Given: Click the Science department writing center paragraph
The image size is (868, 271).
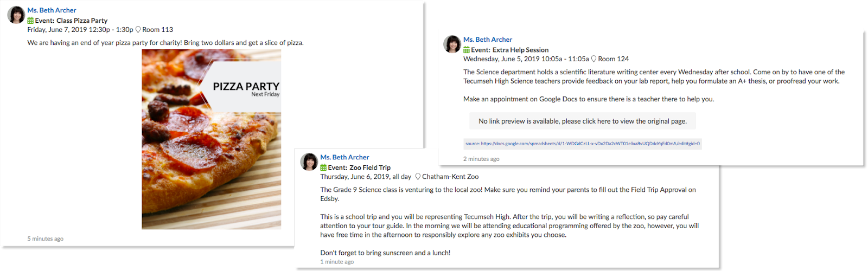Looking at the screenshot, I should pos(654,76).
